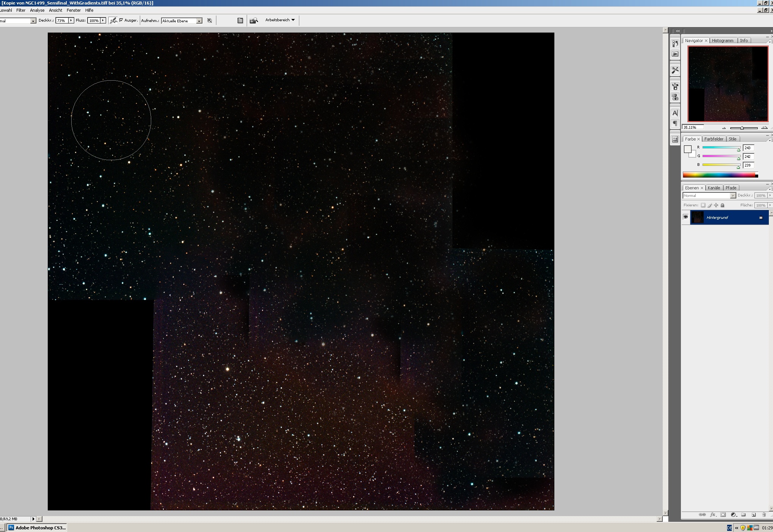
Task: Open the Fenster menu
Action: click(x=74, y=10)
